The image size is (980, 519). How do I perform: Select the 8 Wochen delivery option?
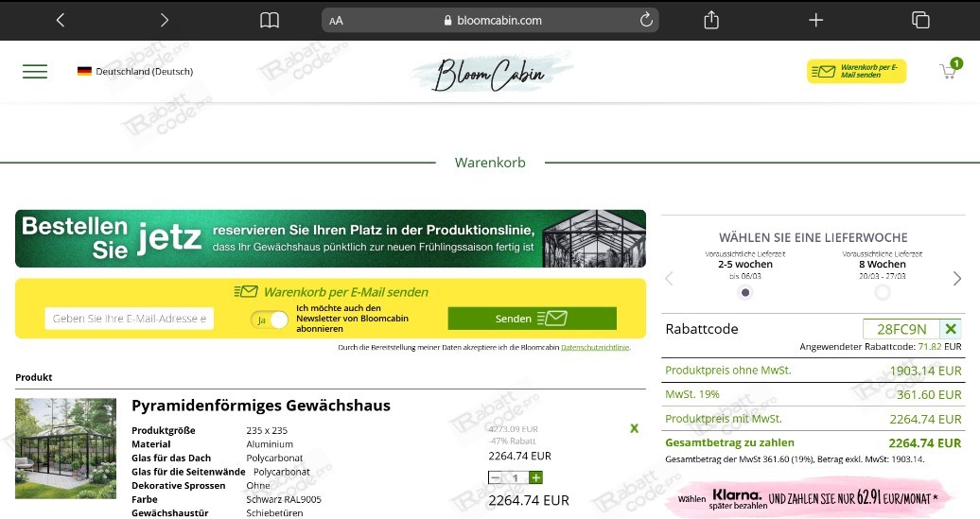882,292
